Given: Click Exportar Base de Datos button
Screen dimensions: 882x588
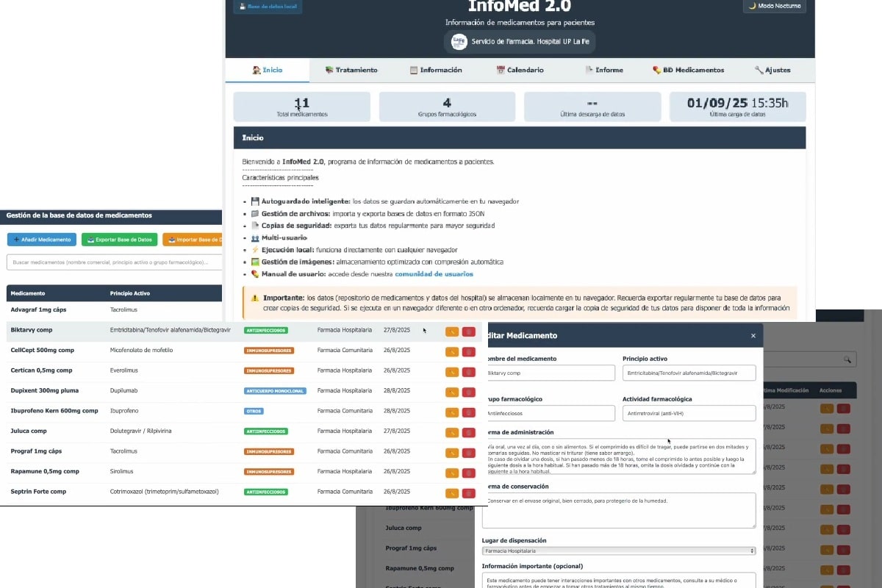Looking at the screenshot, I should point(119,240).
